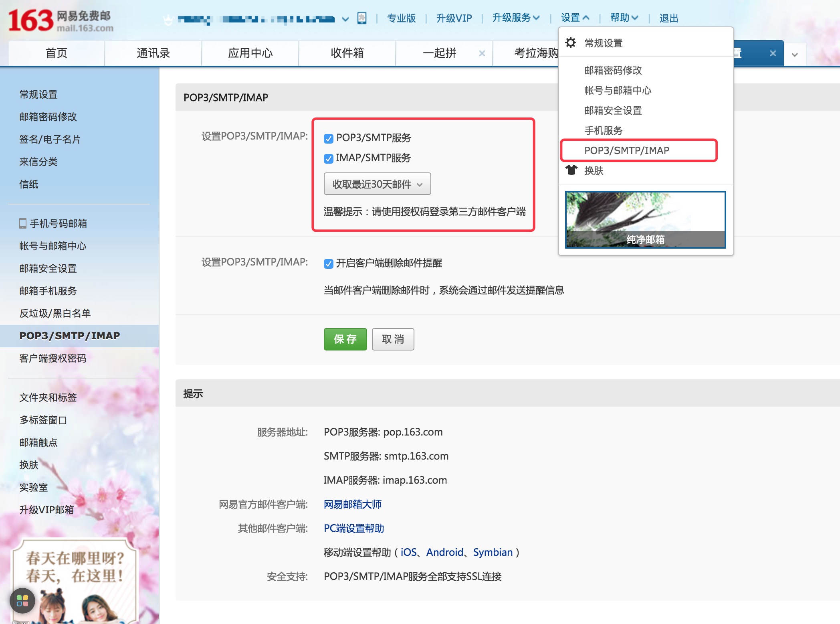Uncheck the POP3/SMTP服务 checkbox
Screen dimensions: 840x624
328,138
